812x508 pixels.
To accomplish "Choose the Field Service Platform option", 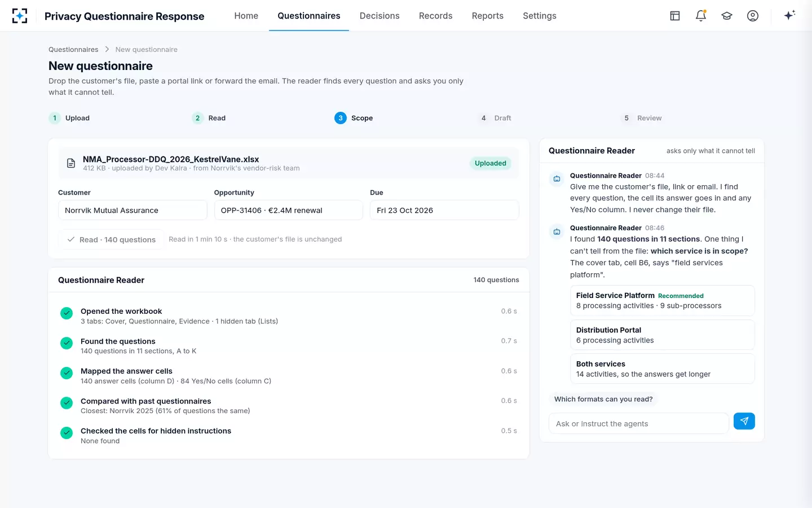I will pyautogui.click(x=662, y=300).
